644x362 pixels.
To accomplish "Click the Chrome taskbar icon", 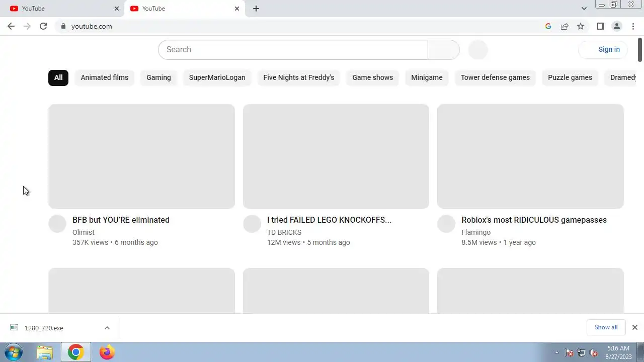I will tap(76, 352).
